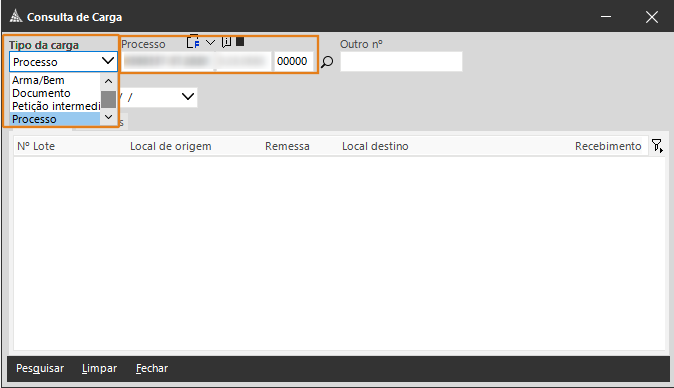Viewport: 674px width, 388px height.
Task: Click the Pesquisar button
Action: point(40,368)
